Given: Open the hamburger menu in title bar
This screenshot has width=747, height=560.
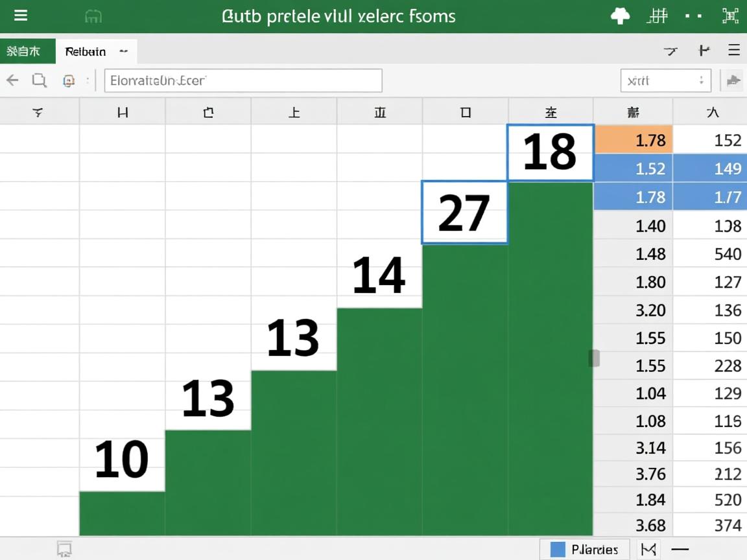Looking at the screenshot, I should [x=21, y=16].
